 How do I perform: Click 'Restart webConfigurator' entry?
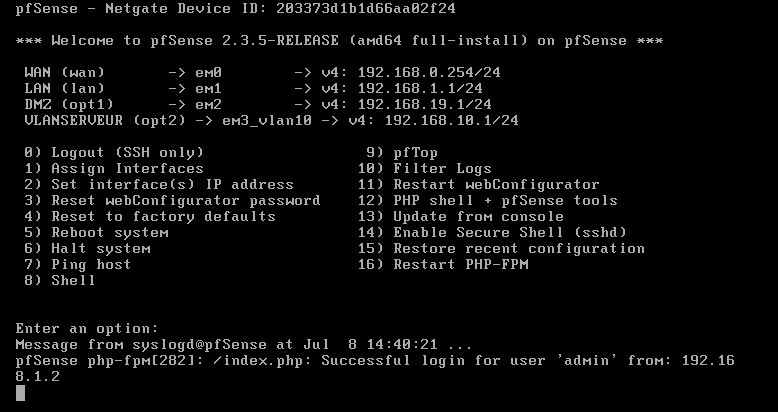tap(479, 185)
